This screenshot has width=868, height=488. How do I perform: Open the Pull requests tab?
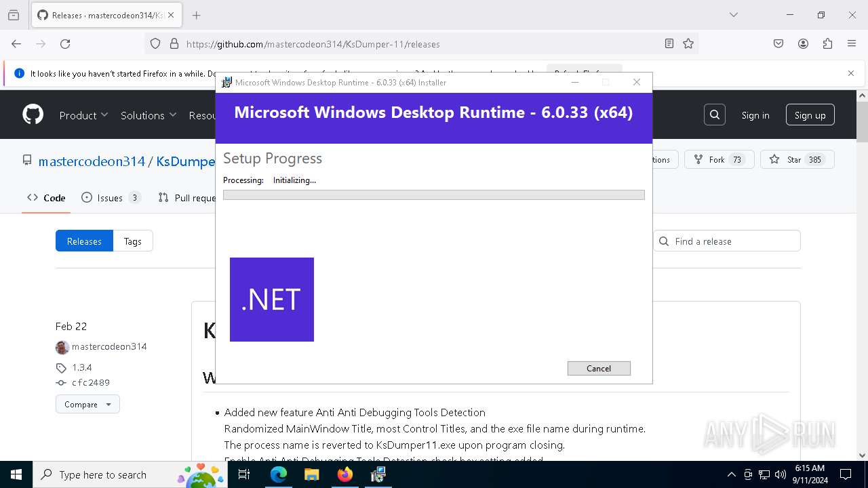tap(186, 198)
